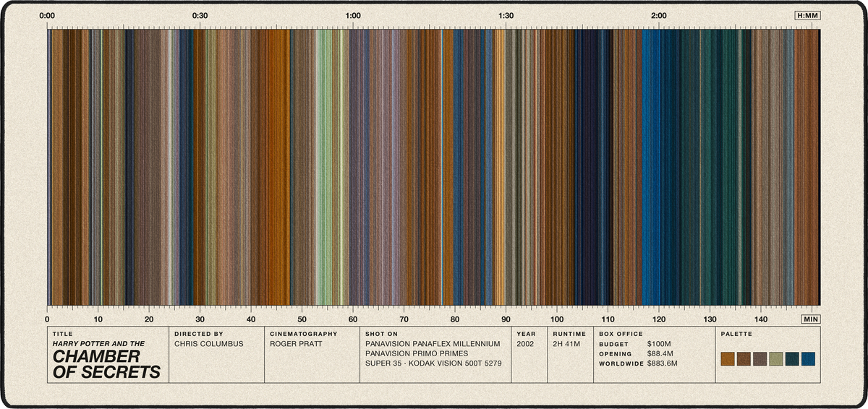Click the 2:00 time marker
This screenshot has width=868, height=409.
coord(659,15)
